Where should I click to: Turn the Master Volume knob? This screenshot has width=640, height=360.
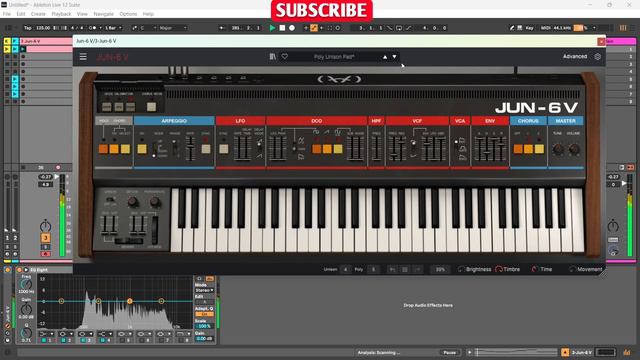coord(573,149)
